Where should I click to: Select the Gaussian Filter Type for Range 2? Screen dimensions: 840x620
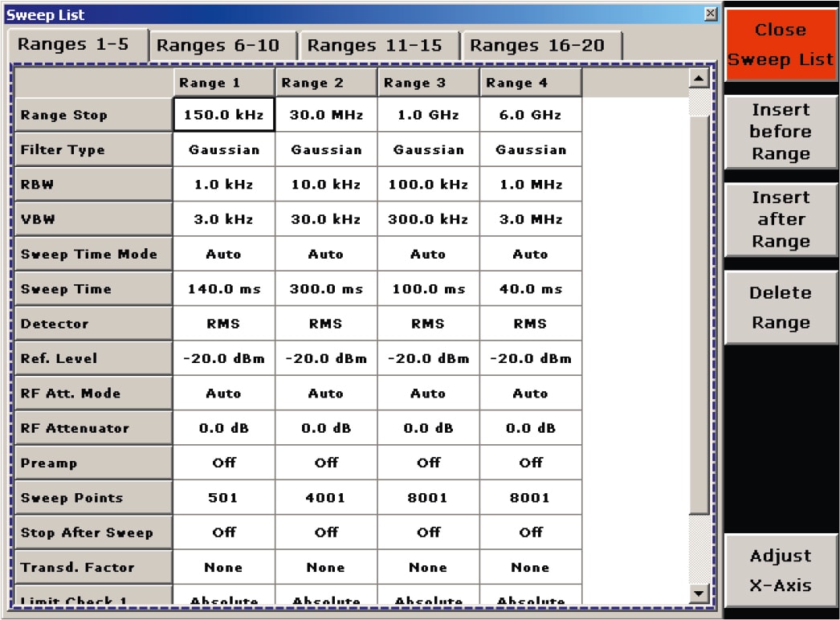tap(325, 149)
